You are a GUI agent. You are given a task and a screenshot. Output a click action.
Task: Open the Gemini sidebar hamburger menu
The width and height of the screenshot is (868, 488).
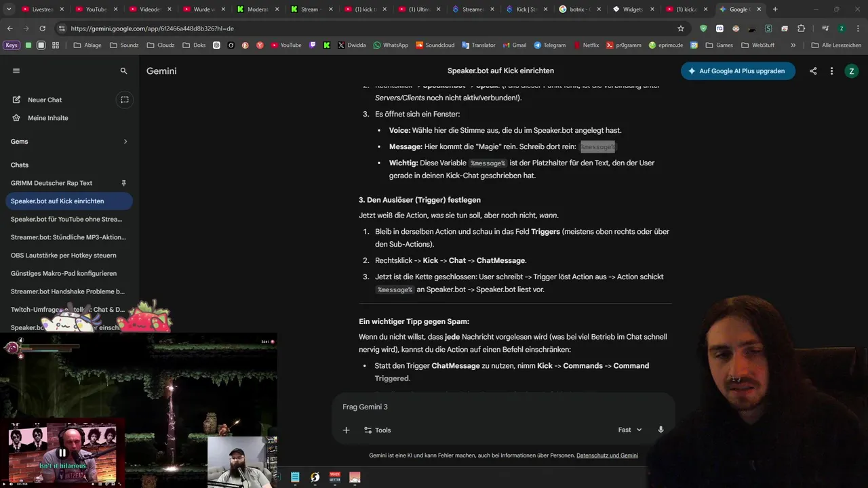pos(16,70)
